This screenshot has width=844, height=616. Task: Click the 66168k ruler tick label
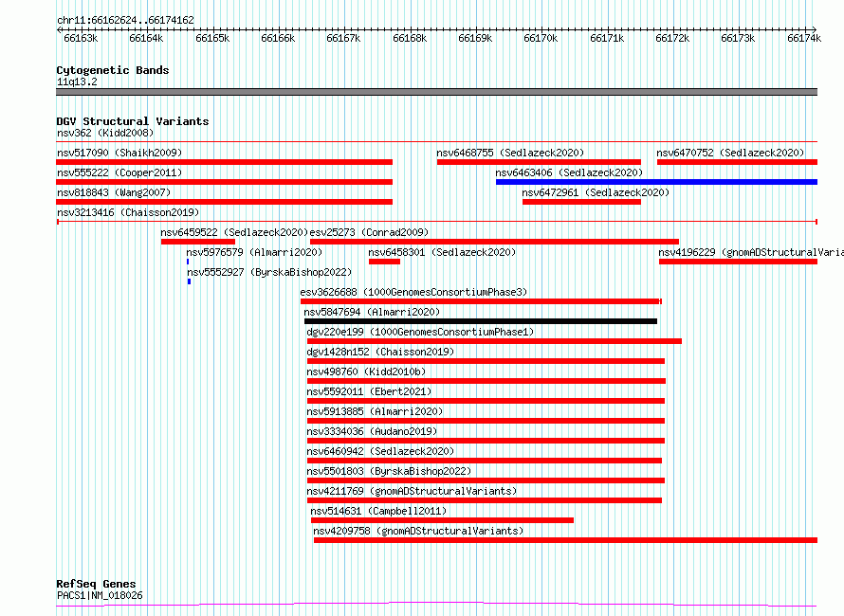tap(410, 38)
